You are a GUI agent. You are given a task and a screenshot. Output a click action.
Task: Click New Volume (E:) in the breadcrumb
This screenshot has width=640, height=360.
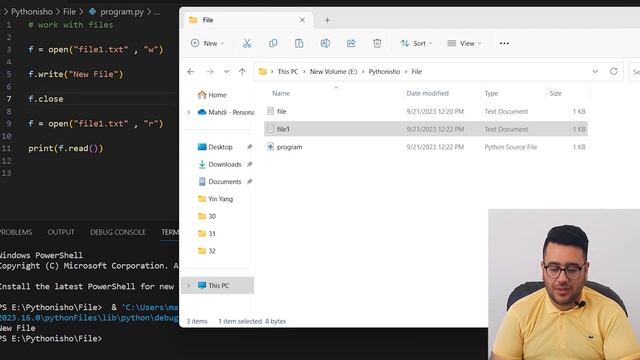tap(333, 71)
